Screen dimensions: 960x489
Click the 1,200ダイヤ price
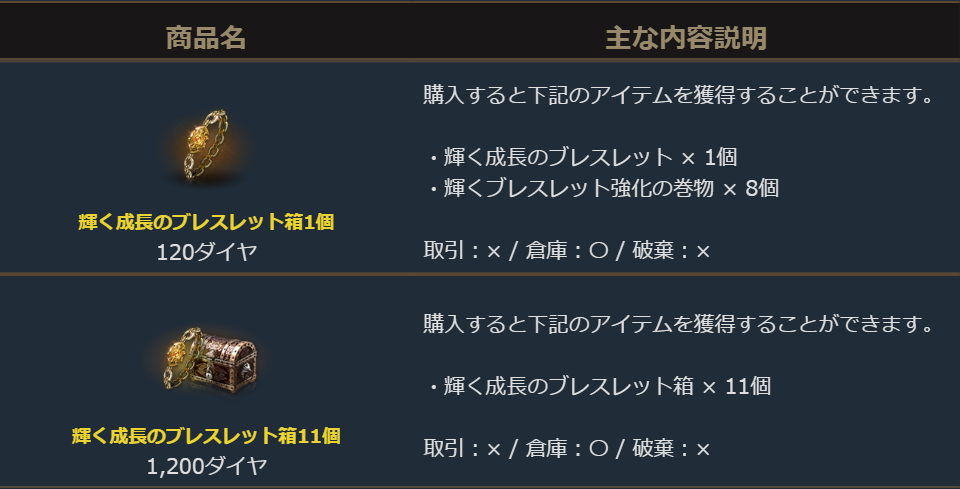pyautogui.click(x=206, y=465)
